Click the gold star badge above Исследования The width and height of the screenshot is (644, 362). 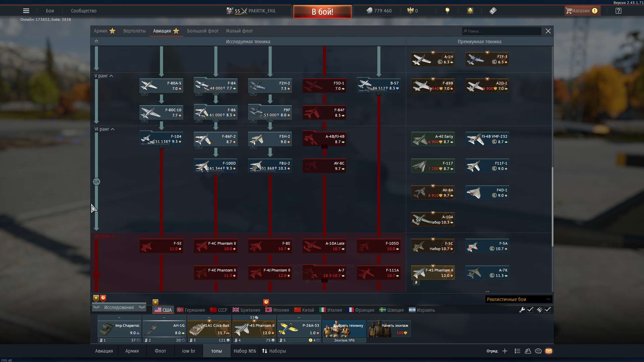(96, 298)
